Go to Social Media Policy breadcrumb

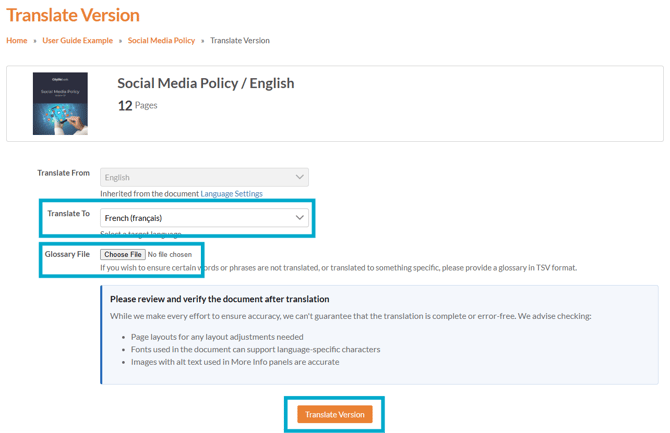(160, 41)
